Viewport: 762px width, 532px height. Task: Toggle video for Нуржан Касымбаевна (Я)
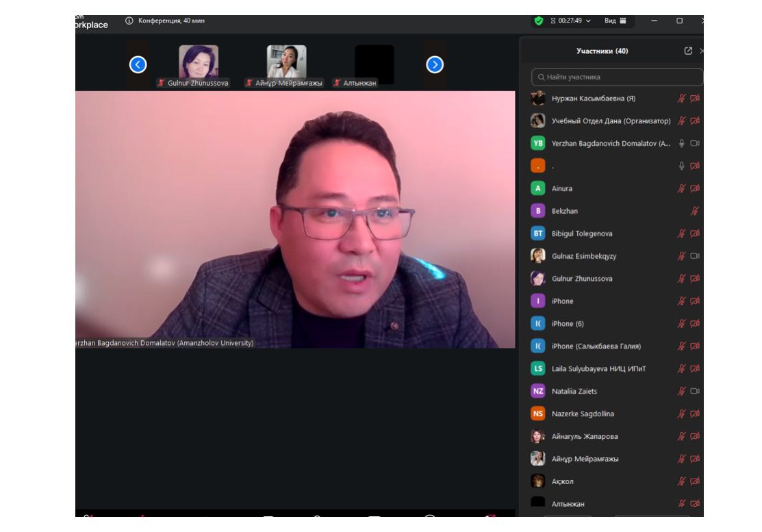(695, 99)
